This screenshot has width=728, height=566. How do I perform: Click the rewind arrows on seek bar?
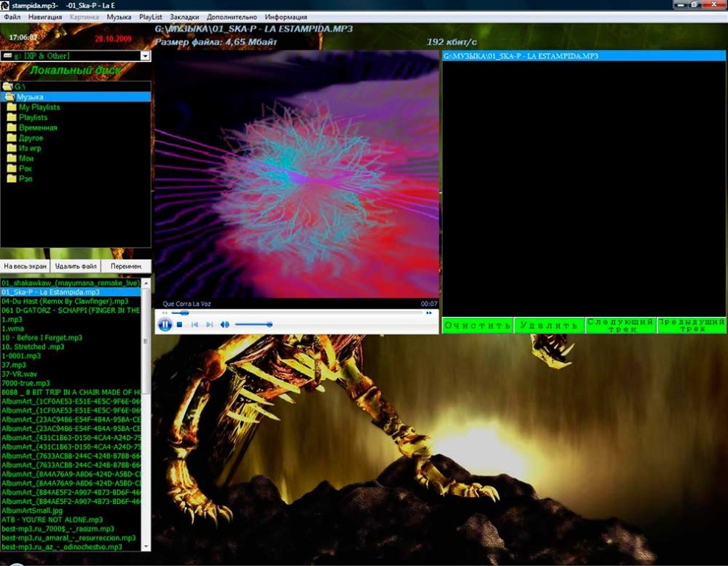(x=164, y=313)
